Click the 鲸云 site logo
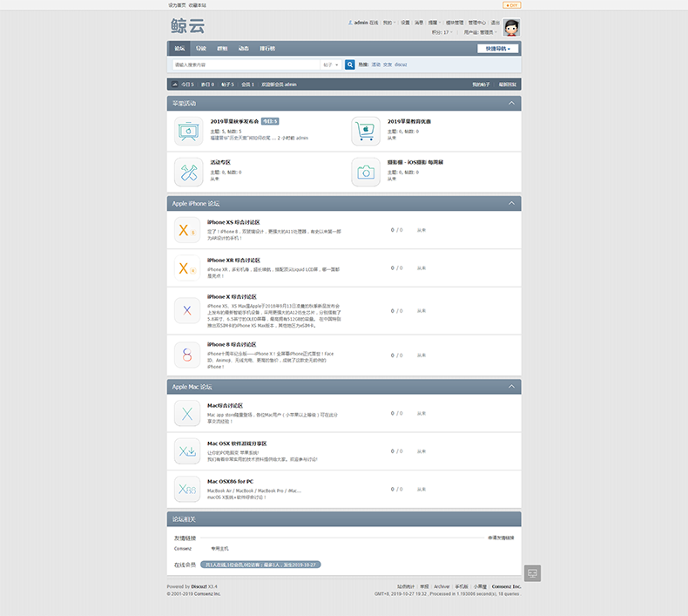 click(188, 26)
